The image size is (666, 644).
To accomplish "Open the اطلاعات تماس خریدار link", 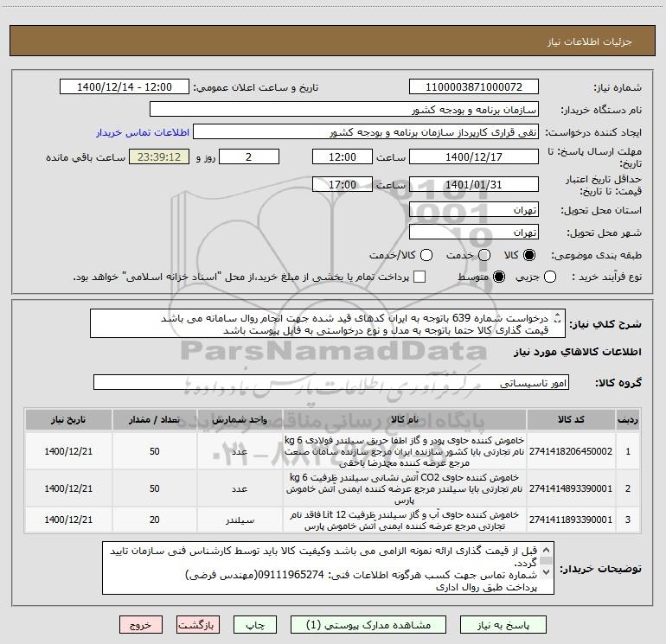I will (143, 132).
